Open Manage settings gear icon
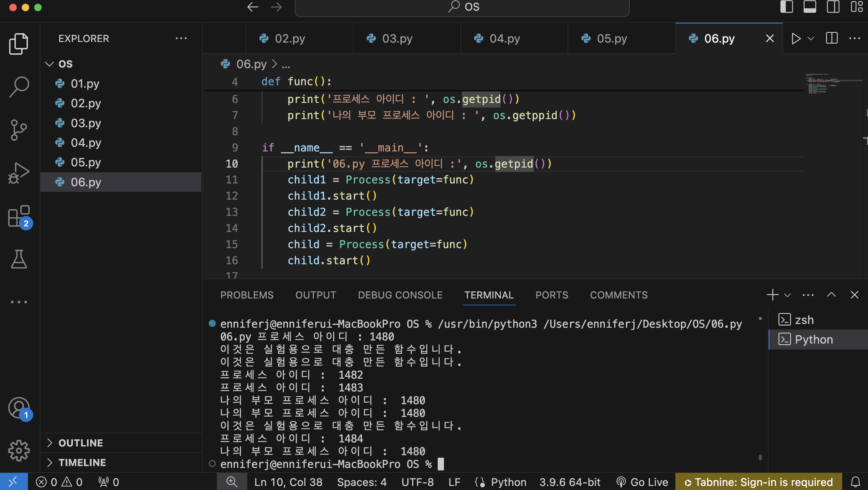This screenshot has width=868, height=490. pos(19,450)
